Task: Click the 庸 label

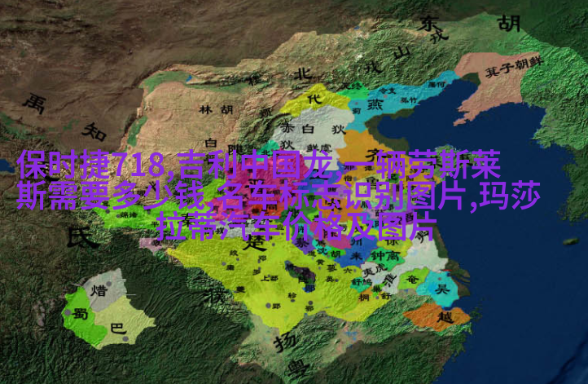Action: coord(231,267)
